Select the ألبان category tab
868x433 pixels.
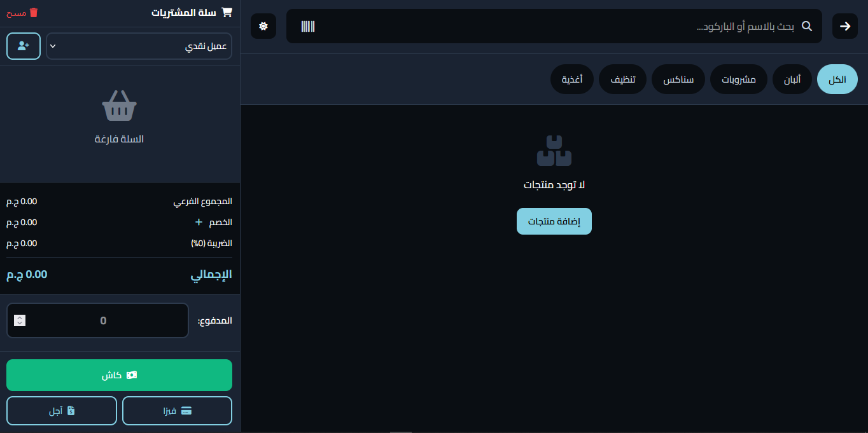pos(792,79)
